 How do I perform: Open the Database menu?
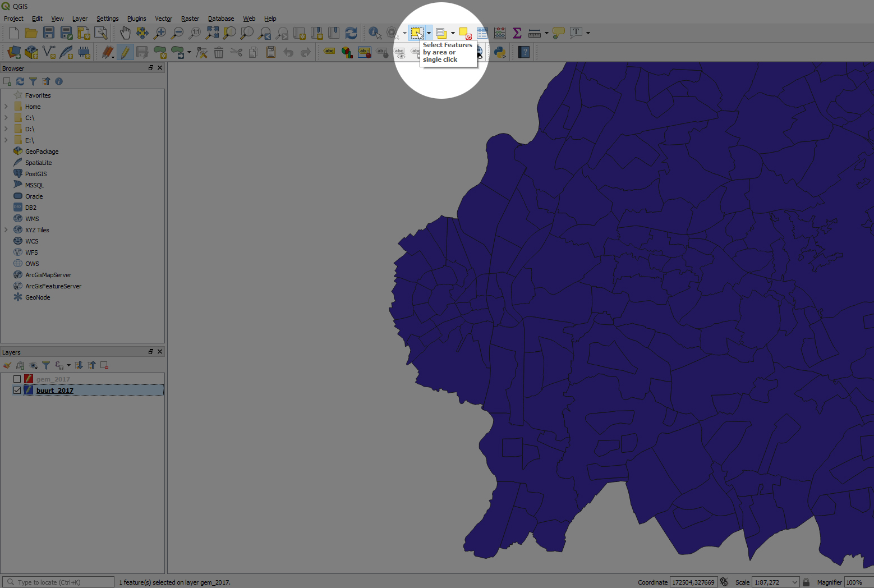click(221, 19)
